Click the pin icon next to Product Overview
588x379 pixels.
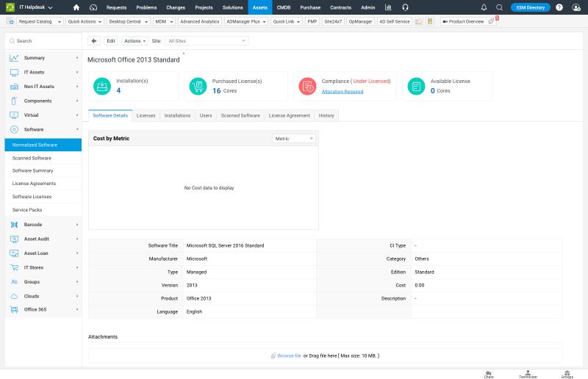pos(491,21)
